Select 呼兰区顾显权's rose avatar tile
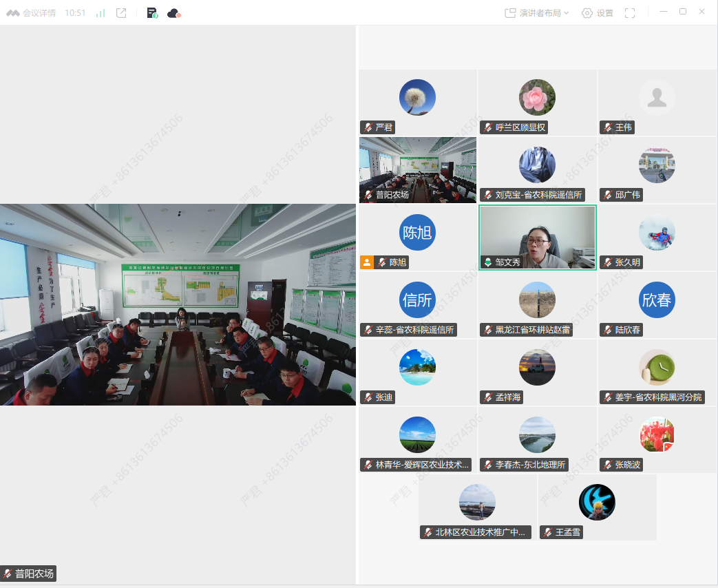The image size is (718, 588). [537, 102]
